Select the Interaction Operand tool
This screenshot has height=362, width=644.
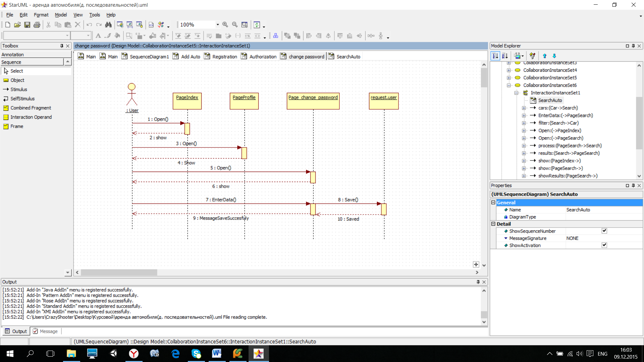pyautogui.click(x=31, y=117)
